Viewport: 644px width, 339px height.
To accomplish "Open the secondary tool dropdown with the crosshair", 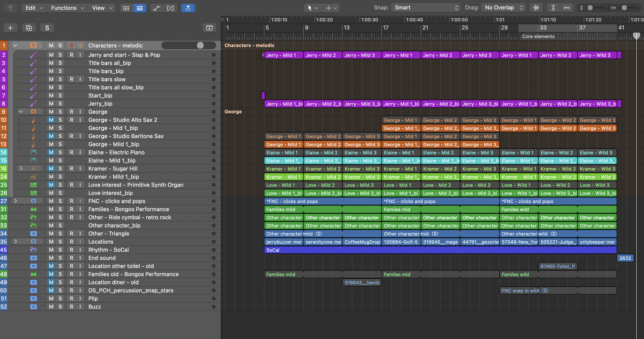I will (x=331, y=8).
